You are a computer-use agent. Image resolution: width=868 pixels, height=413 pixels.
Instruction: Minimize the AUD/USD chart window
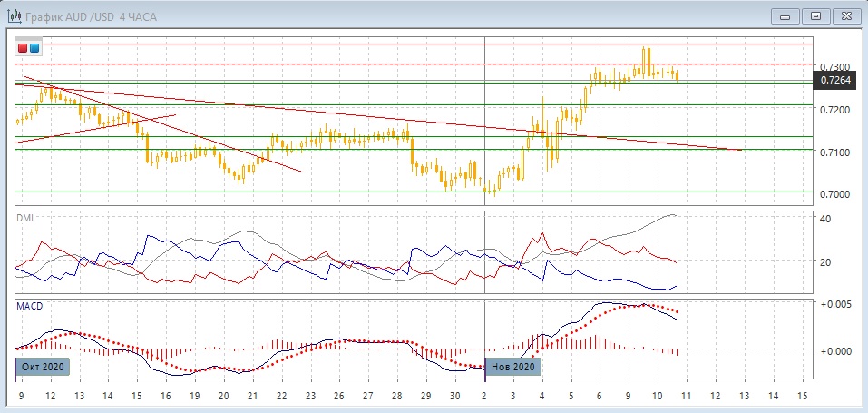click(785, 15)
